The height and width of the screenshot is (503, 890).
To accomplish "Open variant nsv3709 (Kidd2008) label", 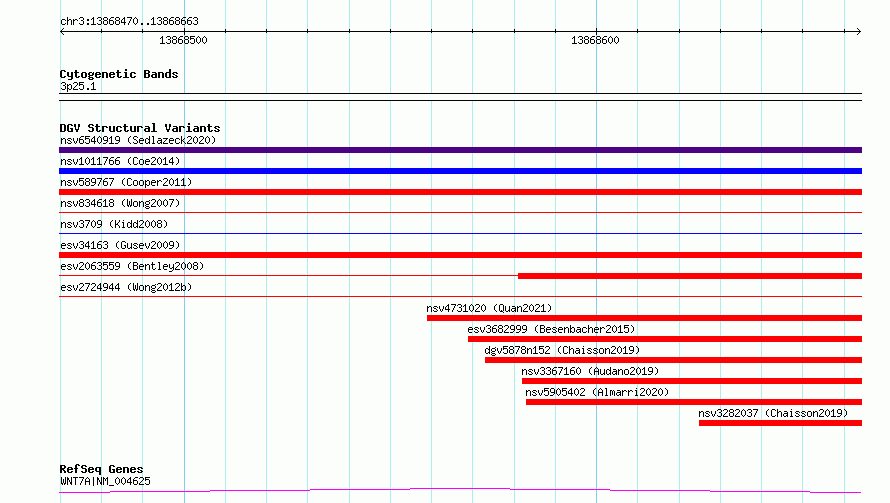I will 114,224.
